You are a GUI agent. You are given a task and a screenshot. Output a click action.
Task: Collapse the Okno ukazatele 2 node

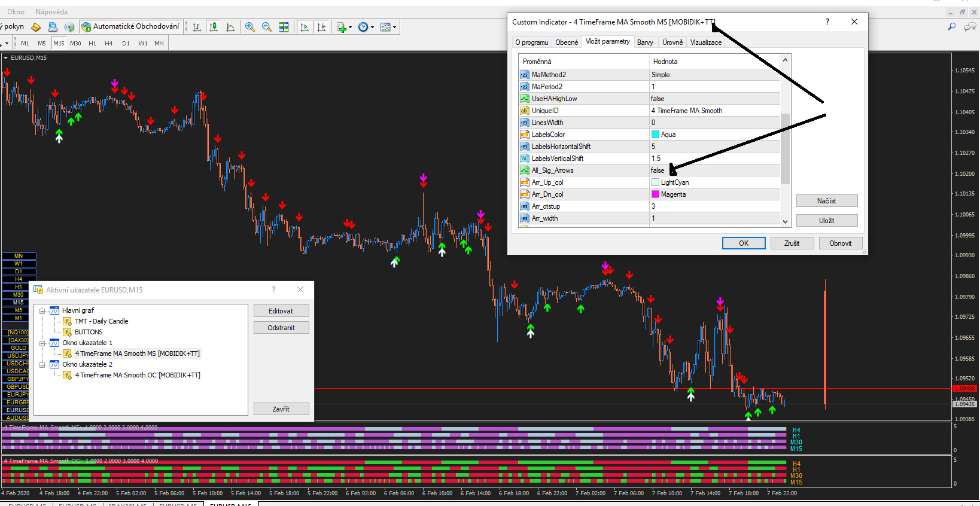click(42, 365)
